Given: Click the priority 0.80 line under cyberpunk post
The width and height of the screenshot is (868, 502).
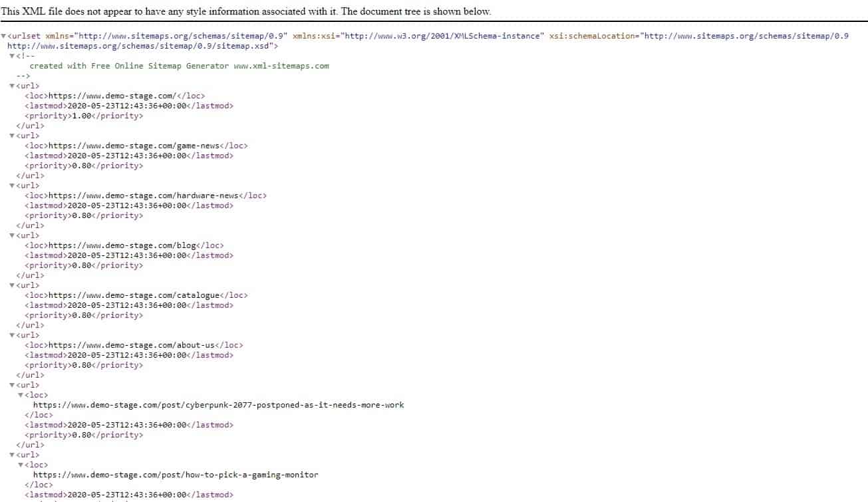Looking at the screenshot, I should coord(84,435).
